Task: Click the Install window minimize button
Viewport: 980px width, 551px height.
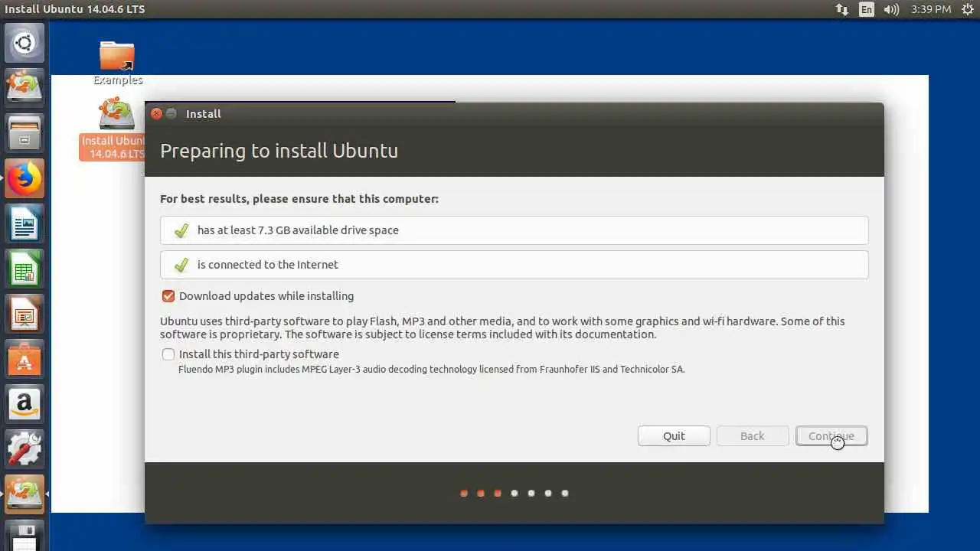Action: point(171,113)
